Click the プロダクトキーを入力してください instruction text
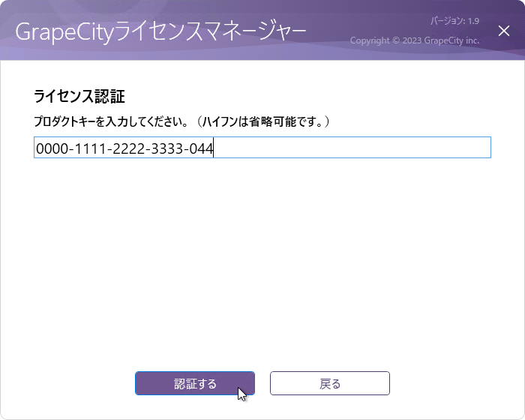 181,121
